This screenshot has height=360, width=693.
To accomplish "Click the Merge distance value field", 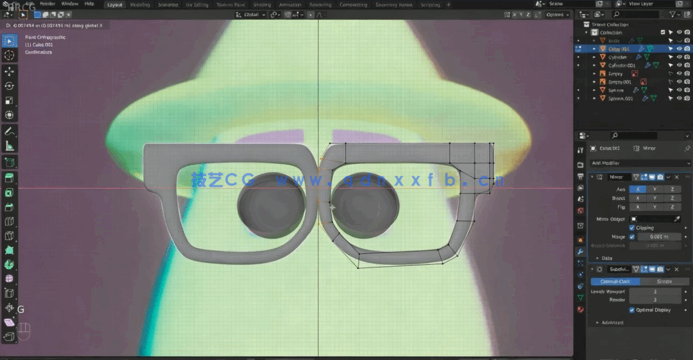I will click(659, 237).
